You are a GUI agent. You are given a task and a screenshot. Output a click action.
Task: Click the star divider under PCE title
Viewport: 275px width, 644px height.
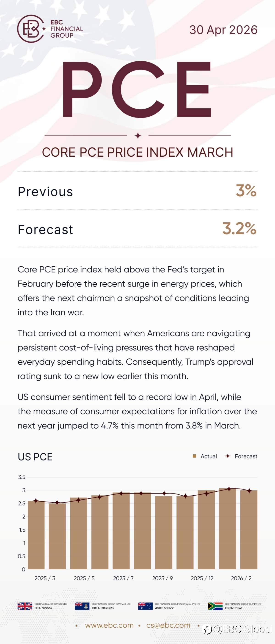[x=138, y=136]
